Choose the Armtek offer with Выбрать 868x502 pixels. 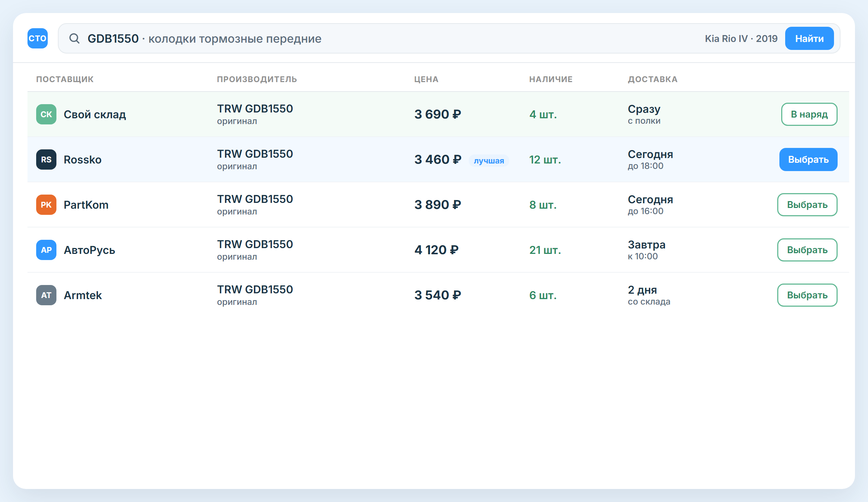pos(807,295)
